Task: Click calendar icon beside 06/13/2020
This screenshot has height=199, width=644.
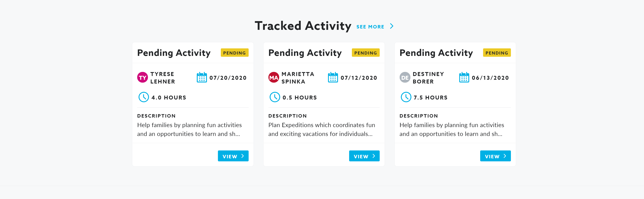Action: point(464,77)
